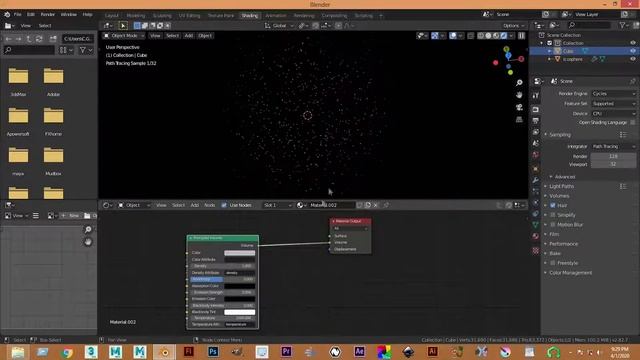
Task: Open the Premiere Pro taskbar icon
Action: coord(286,351)
